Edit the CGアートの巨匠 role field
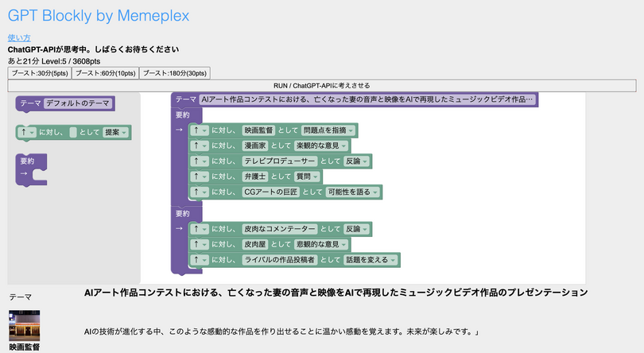The height and width of the screenshot is (353, 644). [x=270, y=192]
